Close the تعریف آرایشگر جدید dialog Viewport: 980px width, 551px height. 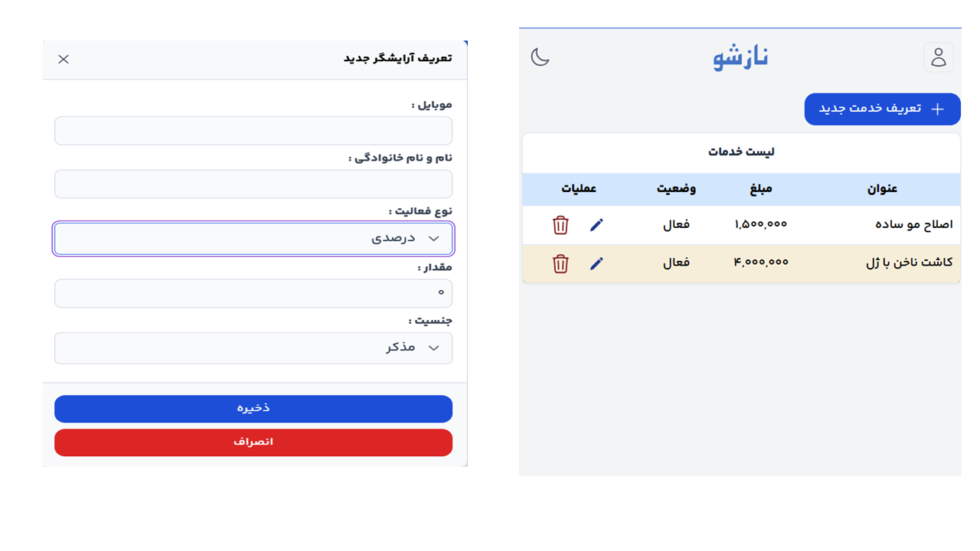coord(64,59)
